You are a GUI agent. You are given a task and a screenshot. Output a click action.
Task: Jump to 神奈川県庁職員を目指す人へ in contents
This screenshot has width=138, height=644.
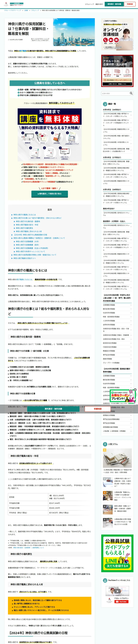(x=25, y=258)
